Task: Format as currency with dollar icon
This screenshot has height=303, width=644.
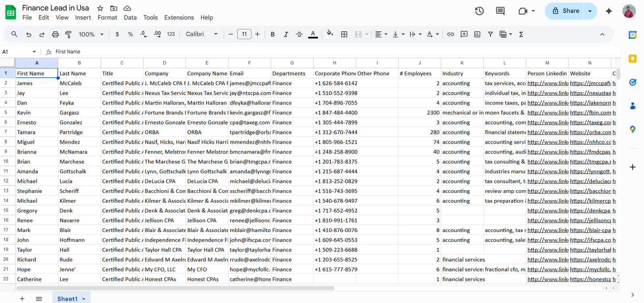Action: 117,34
